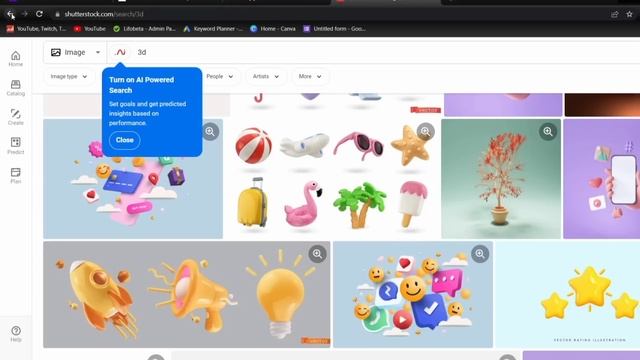The height and width of the screenshot is (360, 640).
Task: Open the hand holding phone image
Action: (602, 179)
